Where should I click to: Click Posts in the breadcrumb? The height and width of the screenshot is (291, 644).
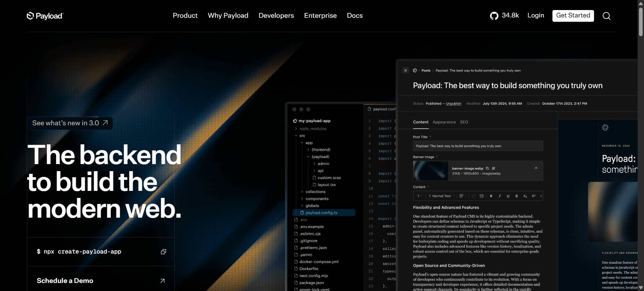(x=426, y=70)
